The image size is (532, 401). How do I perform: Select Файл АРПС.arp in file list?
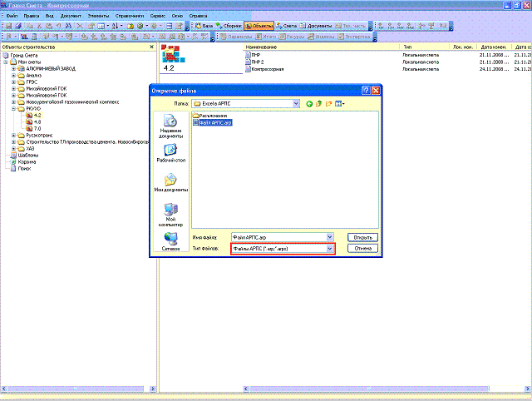(212, 122)
